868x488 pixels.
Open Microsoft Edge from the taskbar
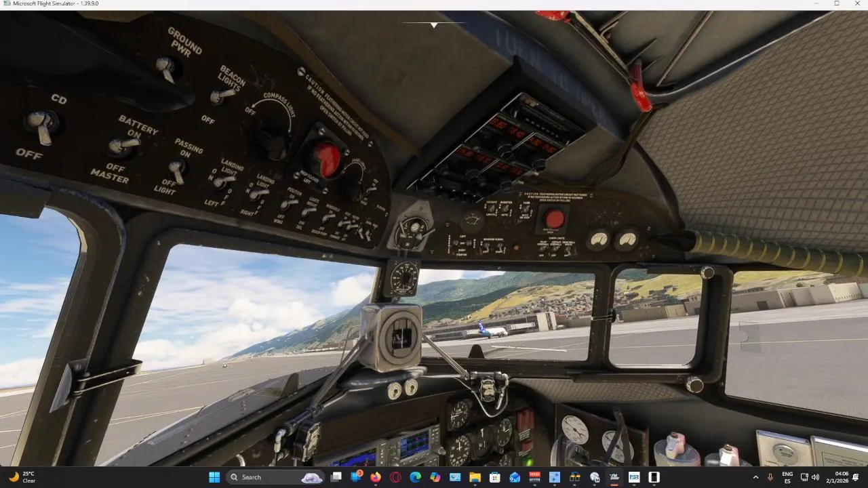[415, 477]
